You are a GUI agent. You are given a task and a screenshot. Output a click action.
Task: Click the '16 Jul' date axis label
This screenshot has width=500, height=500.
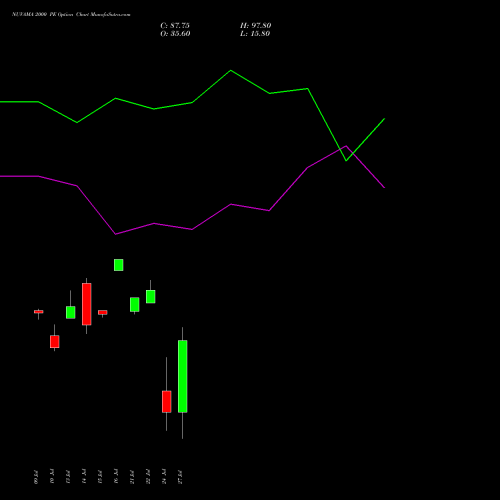pyautogui.click(x=116, y=477)
